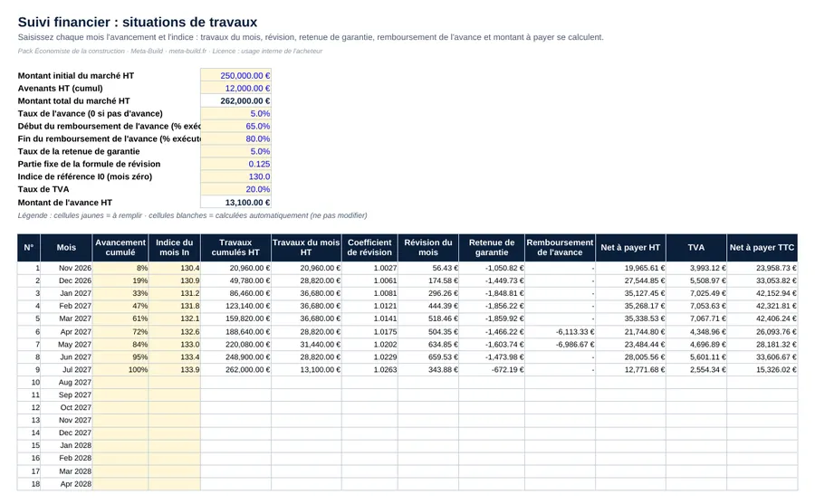Click the legend line about yellow cells
The width and height of the screenshot is (815, 504).
[192, 215]
